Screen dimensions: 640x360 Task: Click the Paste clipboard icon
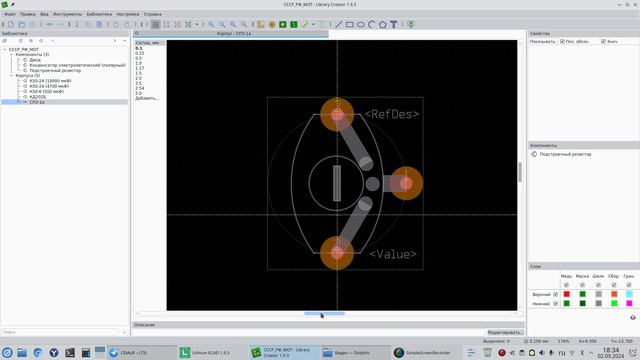pyautogui.click(x=99, y=24)
